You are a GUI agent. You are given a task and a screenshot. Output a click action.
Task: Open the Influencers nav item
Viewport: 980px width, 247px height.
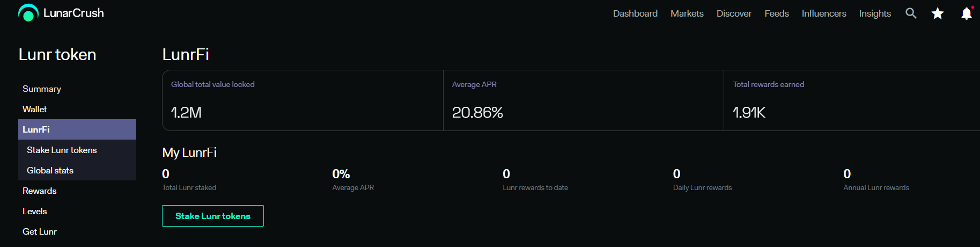(x=824, y=13)
